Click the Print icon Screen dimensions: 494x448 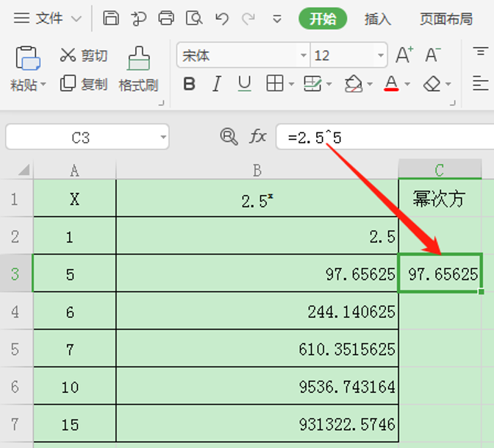tap(166, 18)
